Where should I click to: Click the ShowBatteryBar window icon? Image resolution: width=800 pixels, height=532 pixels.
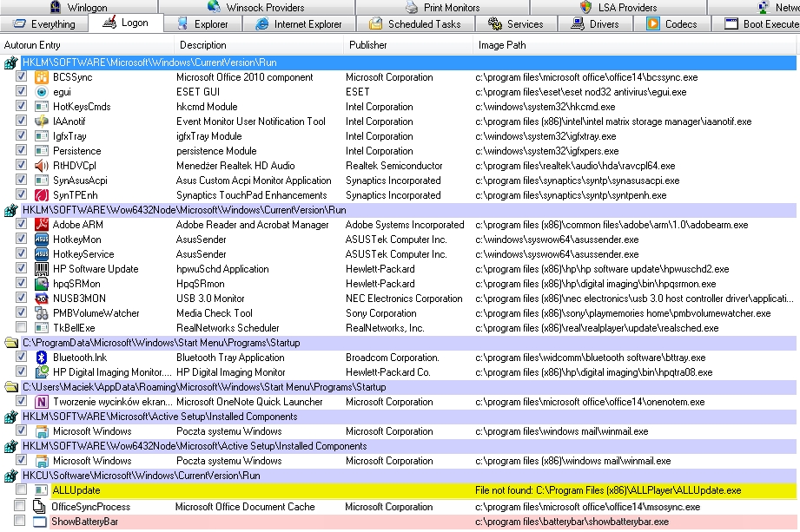pos(39,522)
